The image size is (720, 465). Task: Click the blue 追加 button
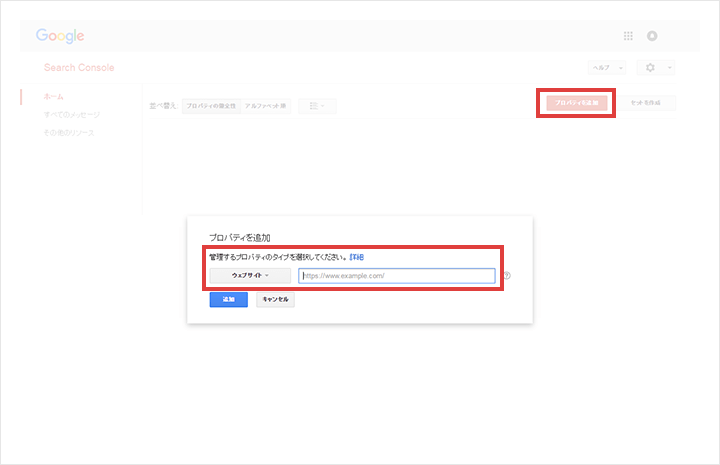point(229,299)
